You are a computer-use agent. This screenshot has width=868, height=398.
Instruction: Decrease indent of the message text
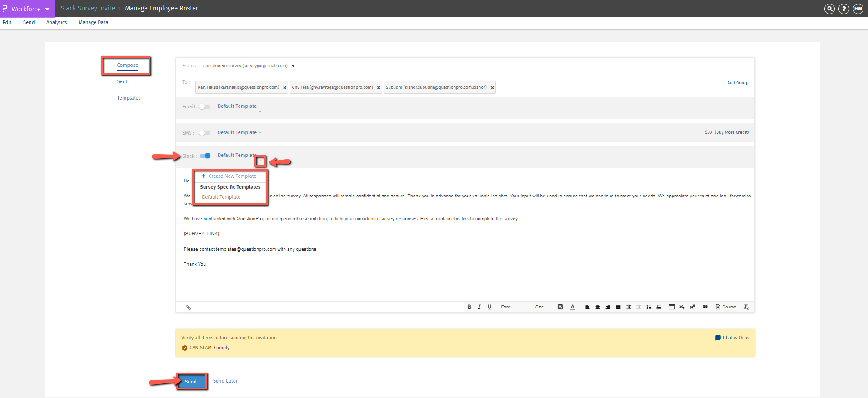[x=638, y=307]
